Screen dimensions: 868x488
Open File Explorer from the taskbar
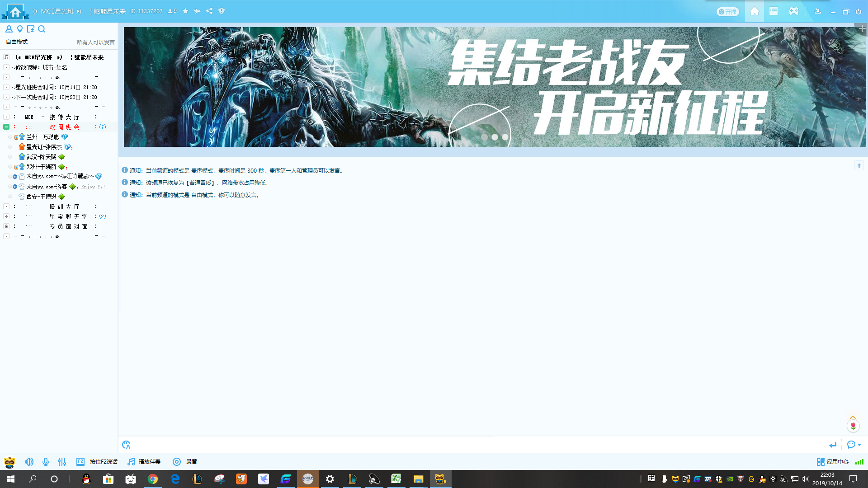click(418, 479)
